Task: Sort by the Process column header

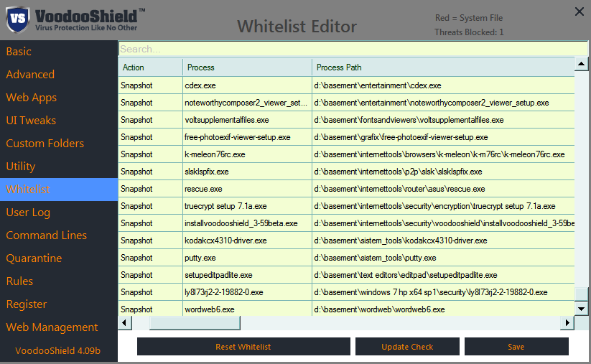Action: click(247, 67)
